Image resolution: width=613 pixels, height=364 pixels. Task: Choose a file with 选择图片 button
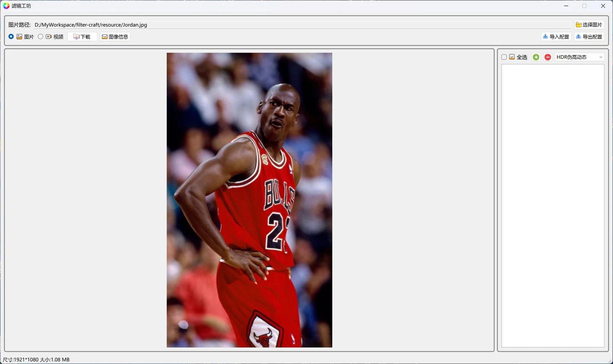tap(589, 25)
